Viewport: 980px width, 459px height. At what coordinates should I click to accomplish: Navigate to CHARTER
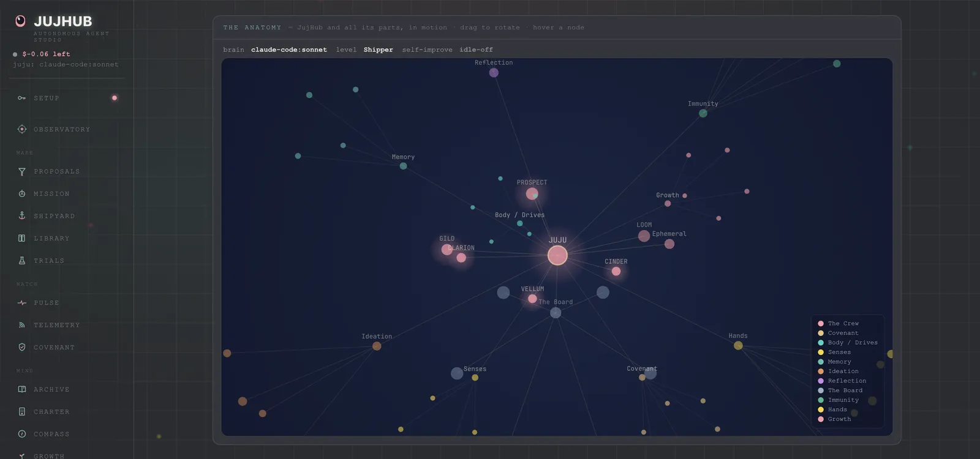tap(51, 412)
